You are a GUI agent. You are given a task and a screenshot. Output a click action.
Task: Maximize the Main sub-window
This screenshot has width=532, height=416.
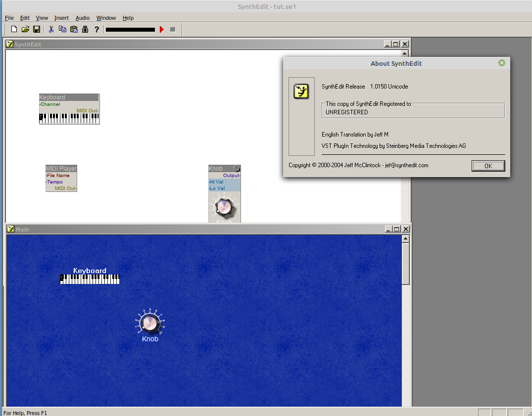(396, 229)
